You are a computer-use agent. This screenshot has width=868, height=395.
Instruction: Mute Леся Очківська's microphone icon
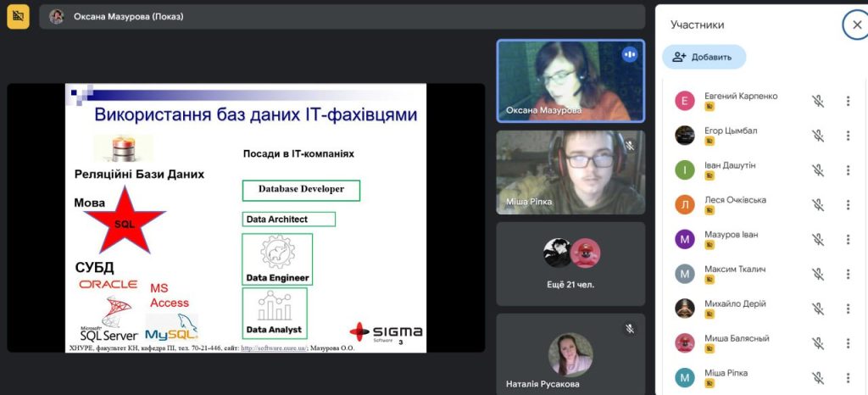pyautogui.click(x=817, y=205)
